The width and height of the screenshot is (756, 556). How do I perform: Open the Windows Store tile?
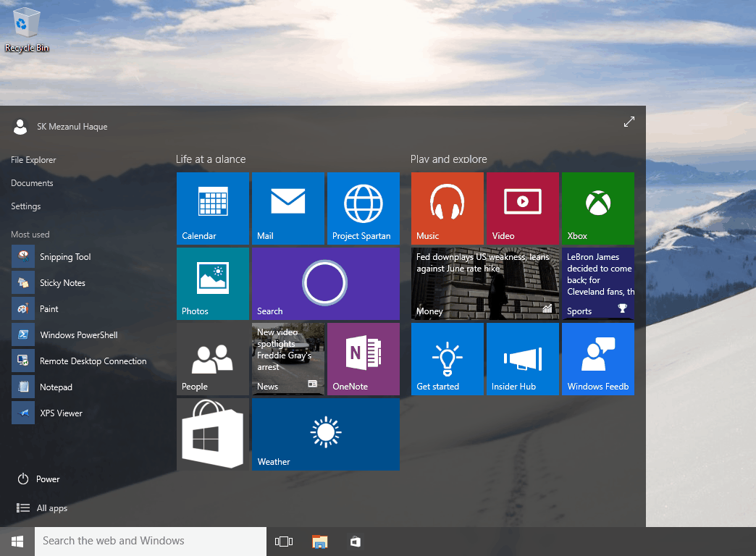(212, 434)
